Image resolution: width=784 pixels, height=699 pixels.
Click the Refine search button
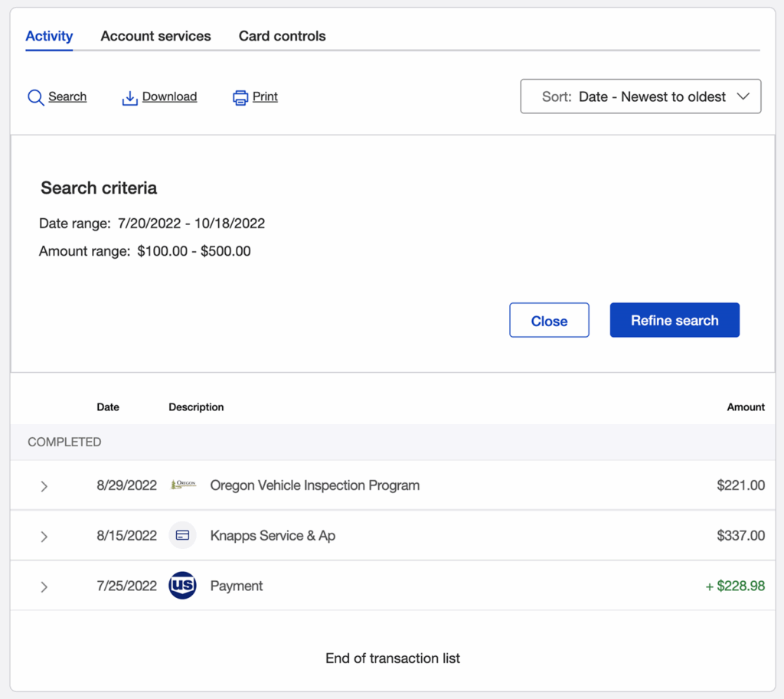tap(675, 320)
